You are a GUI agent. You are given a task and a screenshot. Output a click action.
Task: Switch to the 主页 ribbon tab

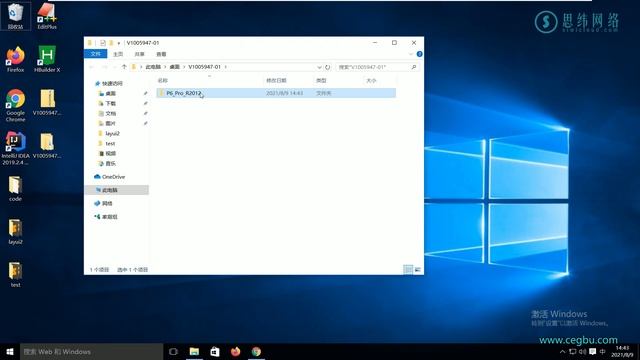(x=118, y=54)
